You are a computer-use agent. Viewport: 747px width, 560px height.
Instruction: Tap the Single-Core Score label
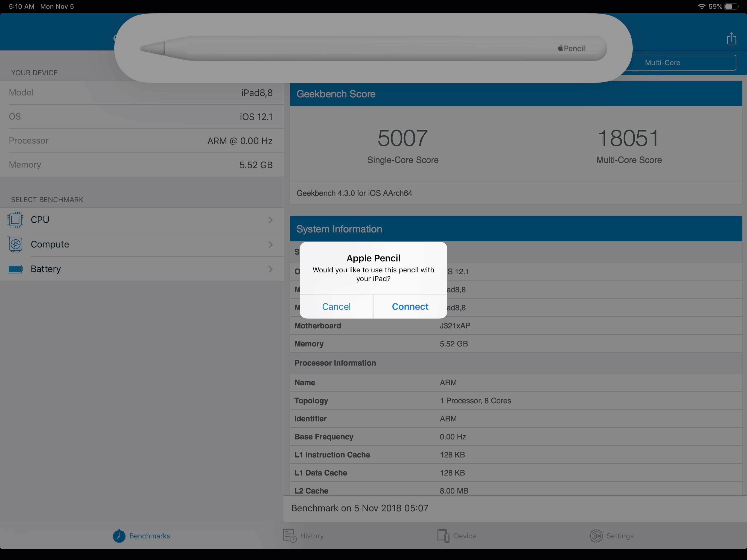(x=403, y=160)
